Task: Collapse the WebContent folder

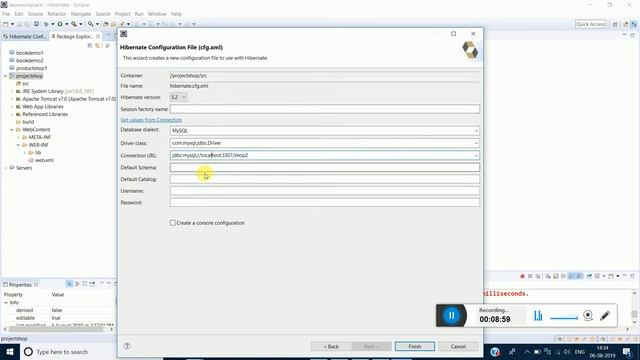Action: [12, 130]
